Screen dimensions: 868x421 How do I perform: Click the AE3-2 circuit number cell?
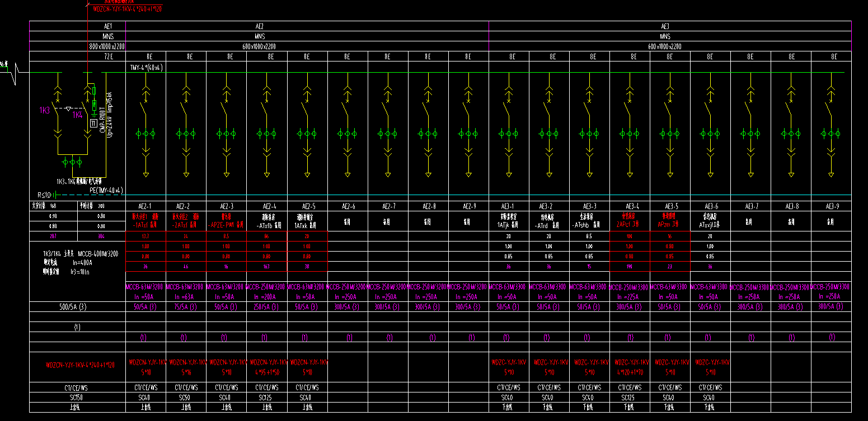click(548, 206)
